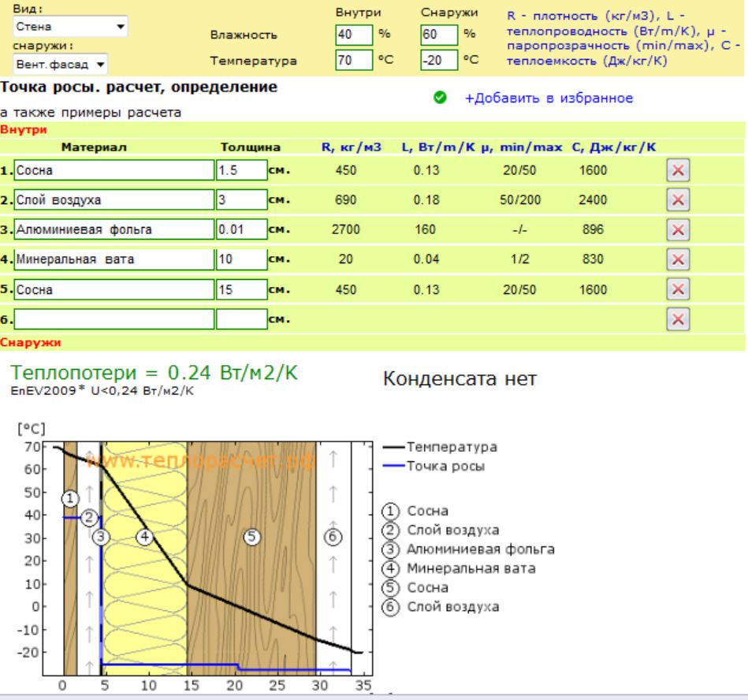Image resolution: width=748 pixels, height=700 pixels.
Task: Click the green checkmark favorites icon
Action: pos(442,99)
